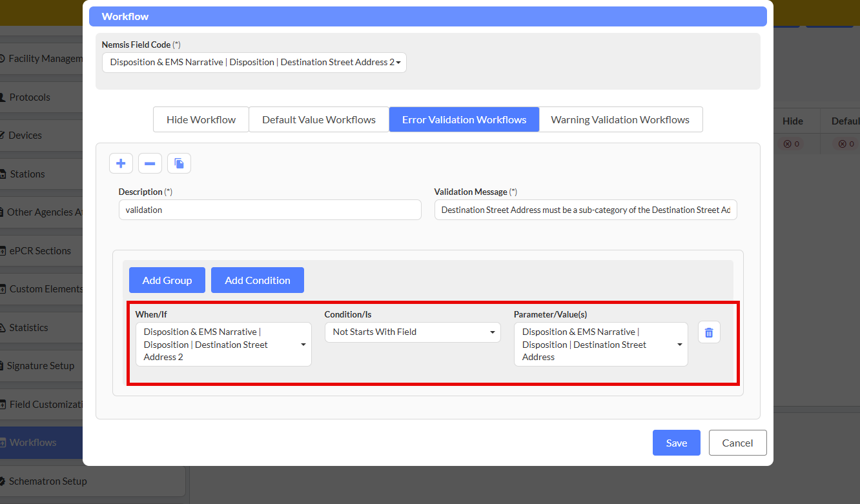Click the Validation Message text field
The width and height of the screenshot is (860, 504).
585,210
